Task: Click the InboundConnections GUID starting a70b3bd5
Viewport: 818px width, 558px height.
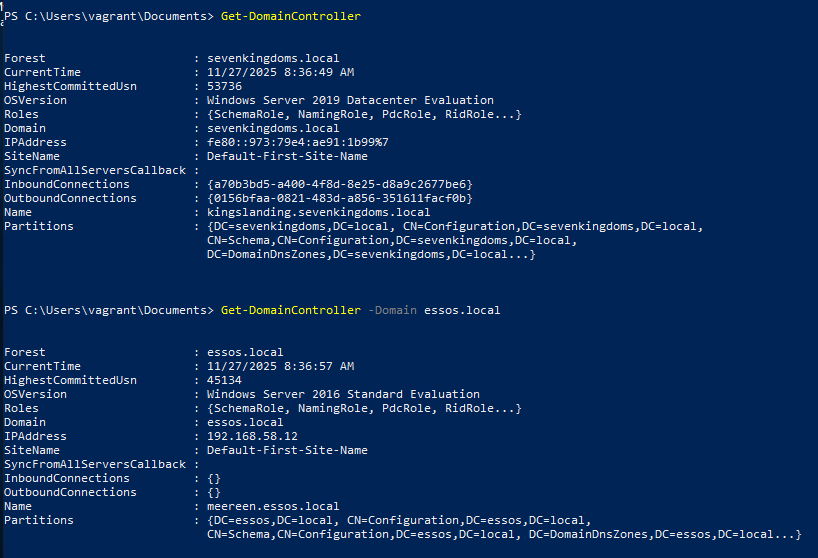Action: [x=339, y=184]
